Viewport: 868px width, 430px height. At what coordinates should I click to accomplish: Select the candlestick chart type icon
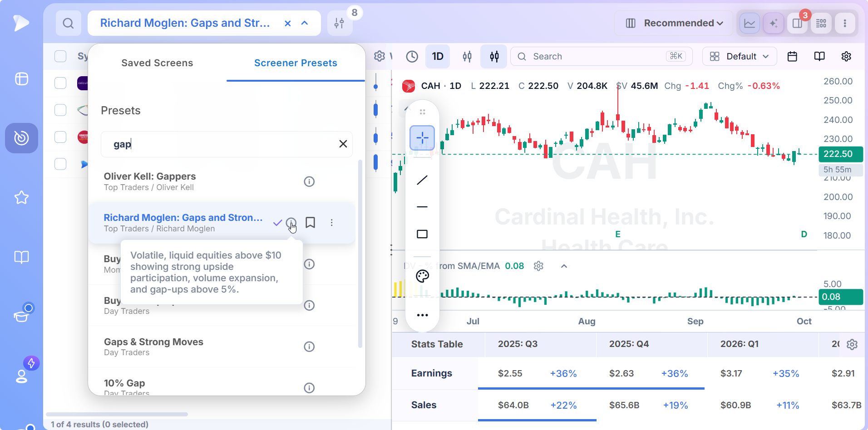click(494, 56)
